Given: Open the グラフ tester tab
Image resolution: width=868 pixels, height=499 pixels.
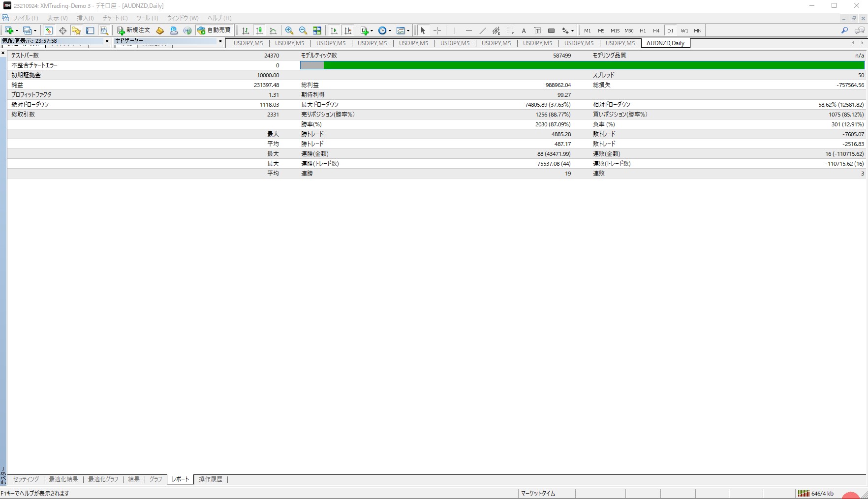Looking at the screenshot, I should [x=156, y=479].
